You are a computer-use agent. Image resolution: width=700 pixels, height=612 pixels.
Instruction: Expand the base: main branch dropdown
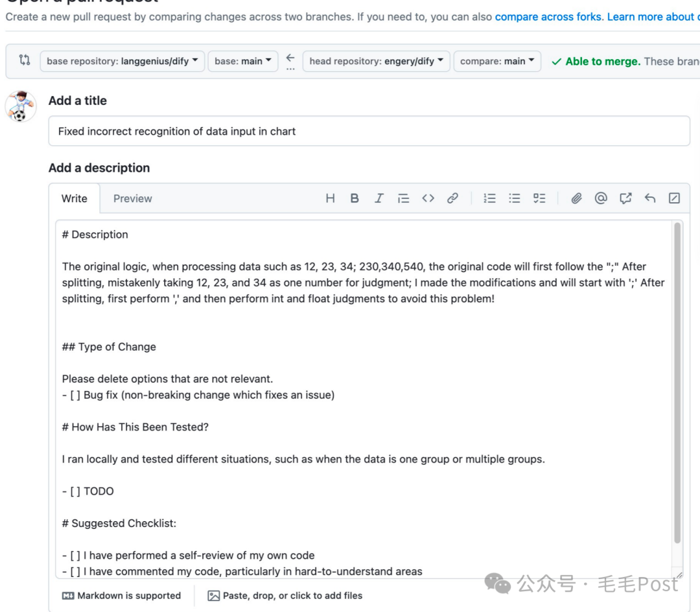coord(243,61)
